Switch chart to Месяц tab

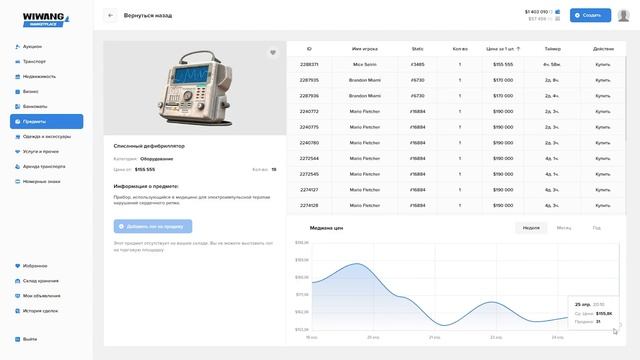564,228
